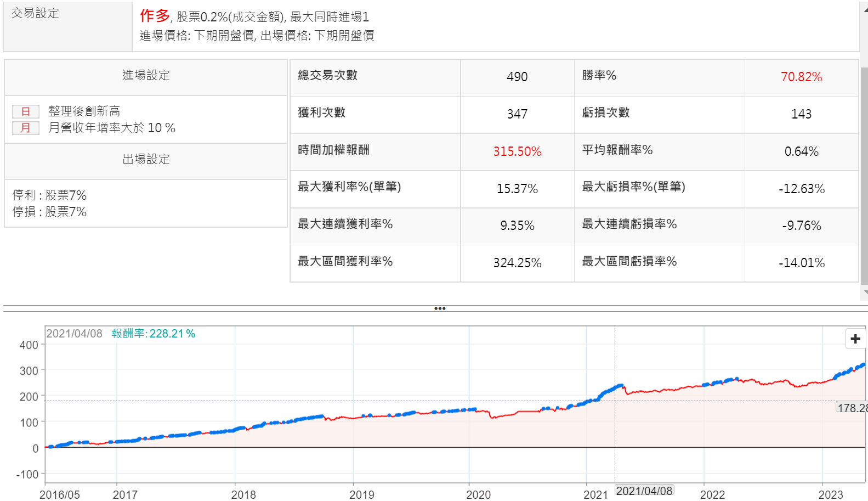Open the 月營收年增率大於 10 % condition
This screenshot has height=501, width=868.
(x=112, y=128)
